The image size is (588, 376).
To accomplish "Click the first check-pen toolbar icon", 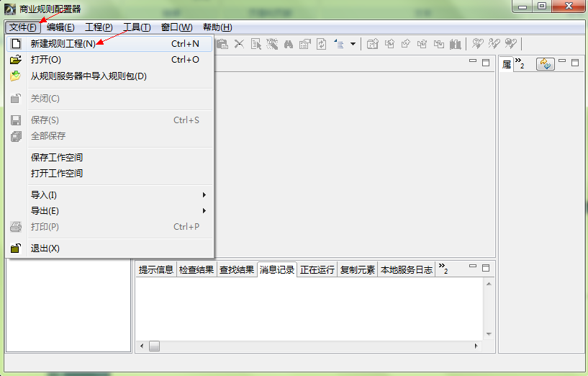I will point(477,43).
